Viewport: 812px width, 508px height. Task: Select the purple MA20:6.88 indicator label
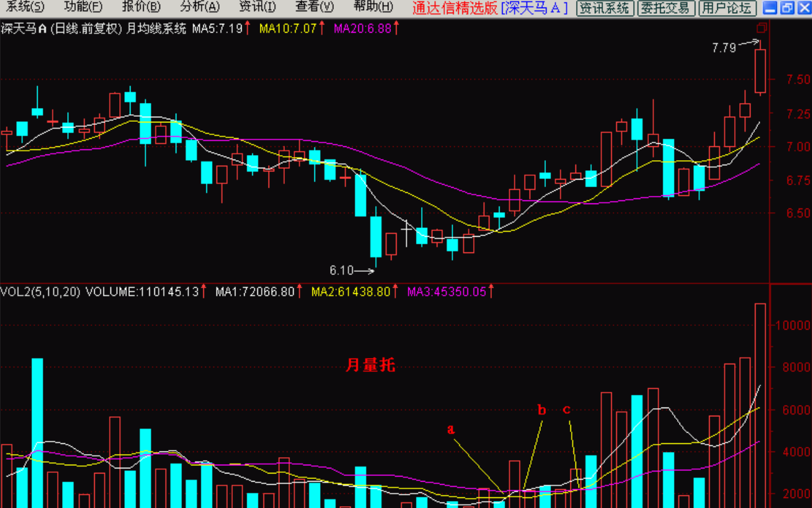(x=363, y=29)
